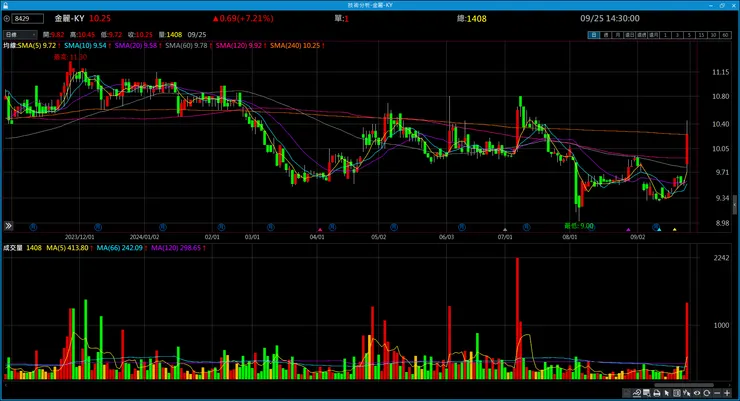740x401 pixels.
Task: Click the SMA(20) 9.58 indicator label
Action: [137, 46]
